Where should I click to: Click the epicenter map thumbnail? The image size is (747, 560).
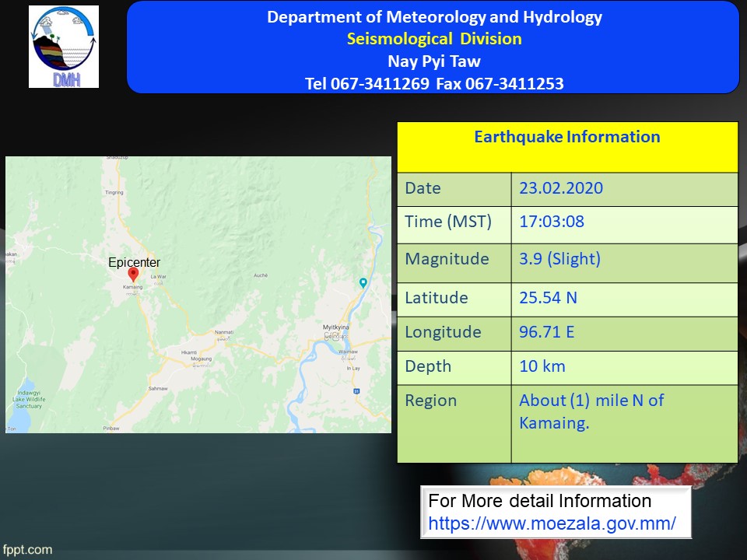coord(198,295)
